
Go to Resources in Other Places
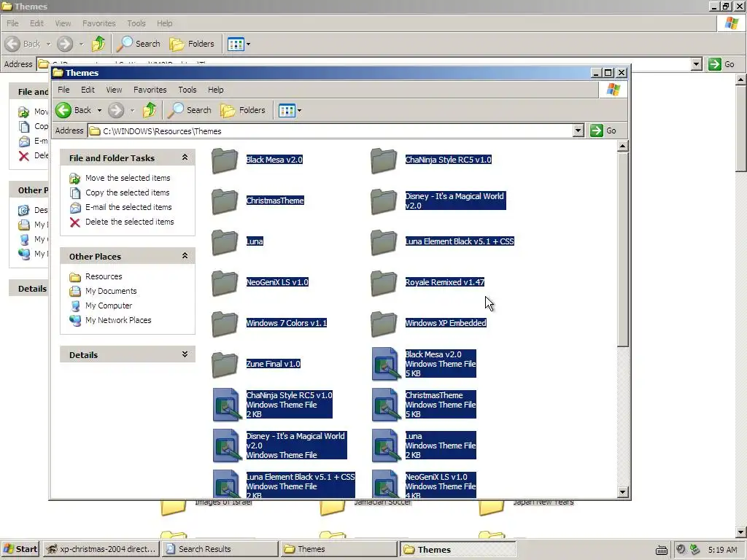[104, 276]
